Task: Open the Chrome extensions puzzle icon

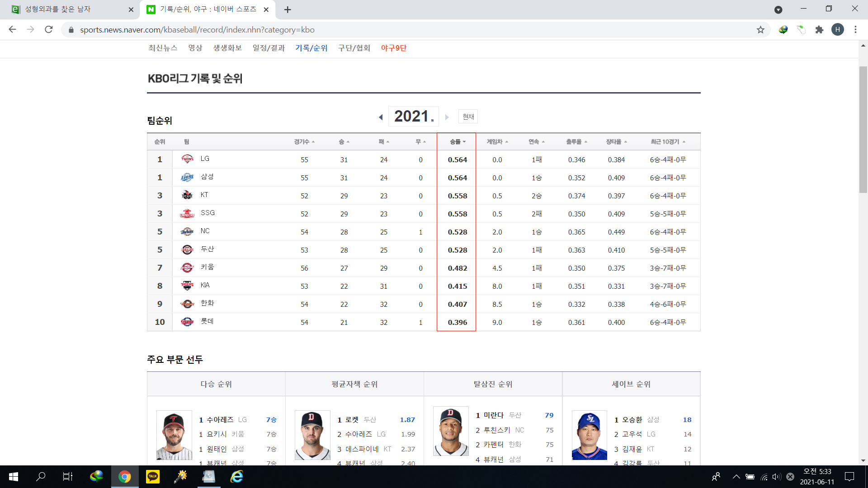Action: click(x=819, y=29)
